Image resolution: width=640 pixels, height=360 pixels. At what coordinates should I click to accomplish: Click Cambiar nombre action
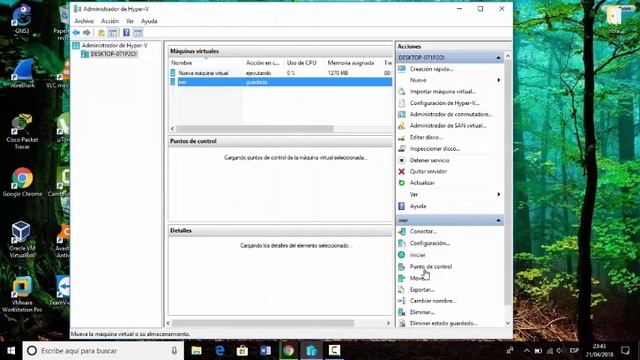click(x=433, y=301)
